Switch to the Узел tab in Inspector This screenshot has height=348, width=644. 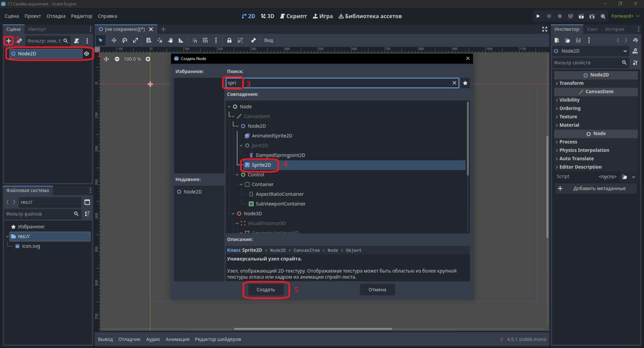[592, 29]
